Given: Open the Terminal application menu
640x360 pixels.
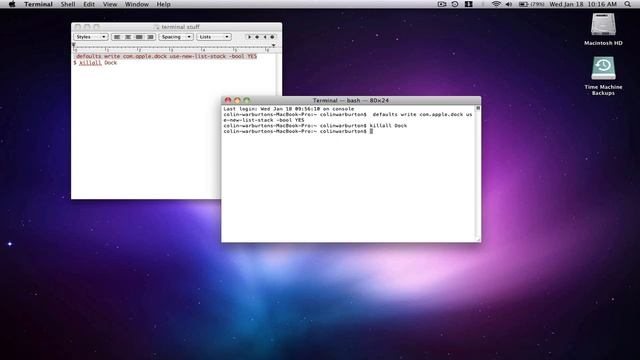Looking at the screenshot, I should click(38, 4).
